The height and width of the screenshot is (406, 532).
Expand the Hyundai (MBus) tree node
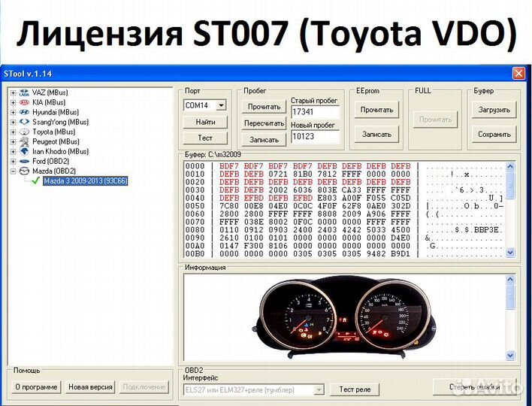pos(13,112)
